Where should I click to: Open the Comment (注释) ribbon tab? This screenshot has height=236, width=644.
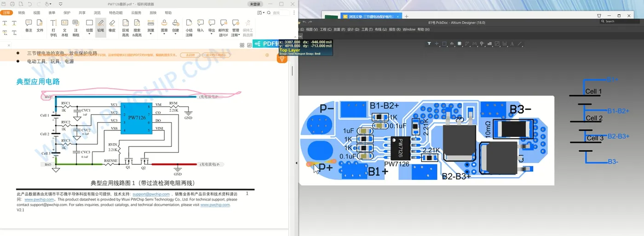(6, 13)
